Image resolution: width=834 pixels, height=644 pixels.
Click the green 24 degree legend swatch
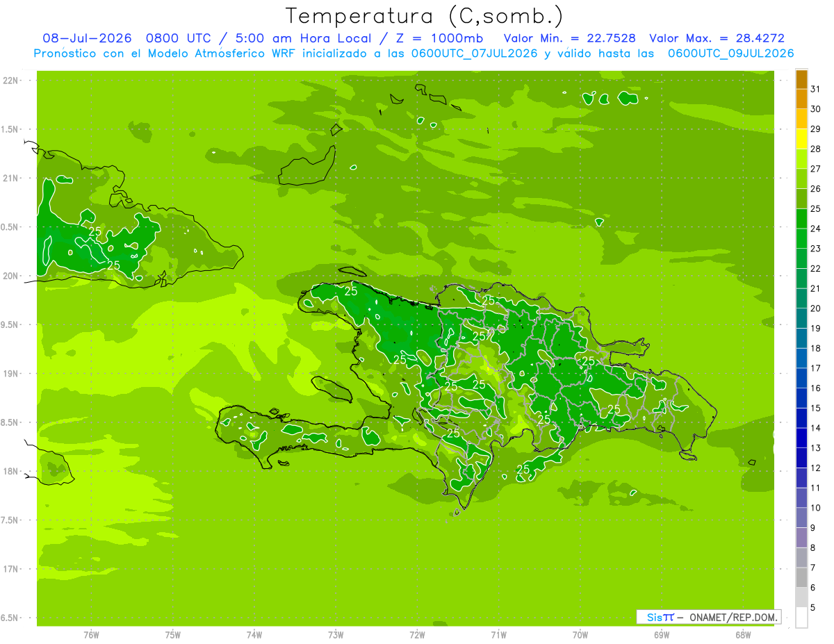click(x=801, y=220)
